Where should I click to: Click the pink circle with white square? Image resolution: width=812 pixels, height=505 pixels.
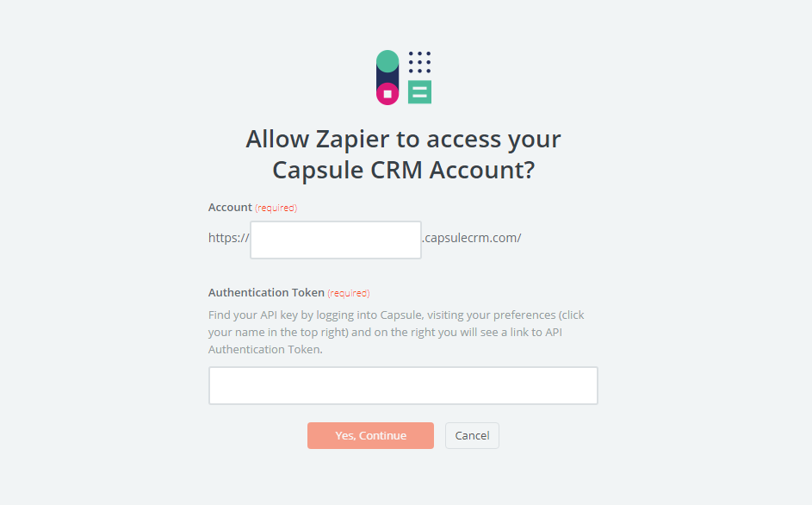click(387, 93)
